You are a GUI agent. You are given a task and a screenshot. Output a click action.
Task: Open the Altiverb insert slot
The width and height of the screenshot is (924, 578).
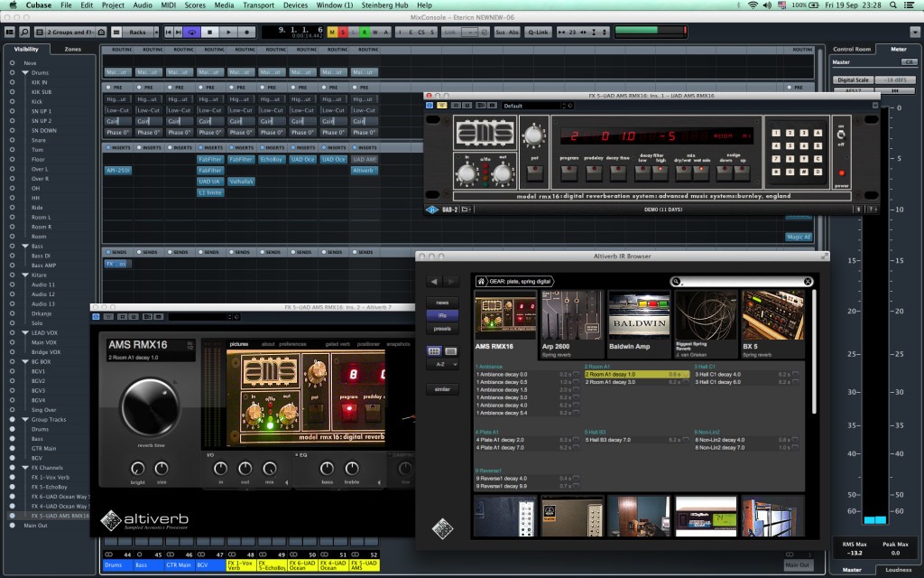click(x=364, y=171)
